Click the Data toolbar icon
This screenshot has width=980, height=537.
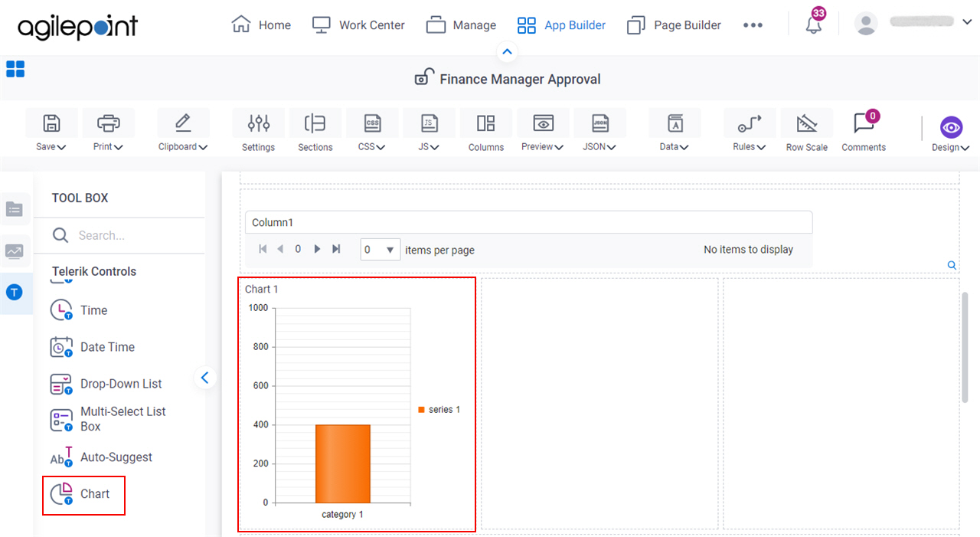pyautogui.click(x=675, y=123)
